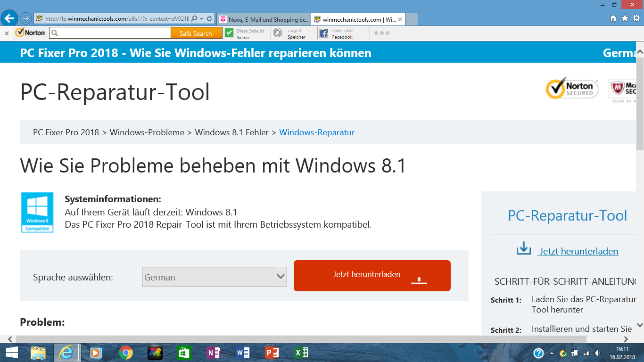Launch Excel from the taskbar
This screenshot has width=644, height=362.
pyautogui.click(x=301, y=353)
